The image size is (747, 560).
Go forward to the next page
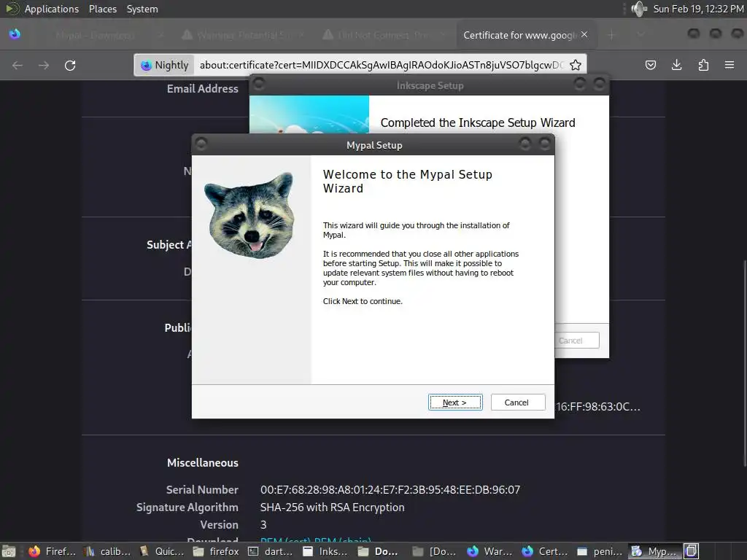point(44,65)
